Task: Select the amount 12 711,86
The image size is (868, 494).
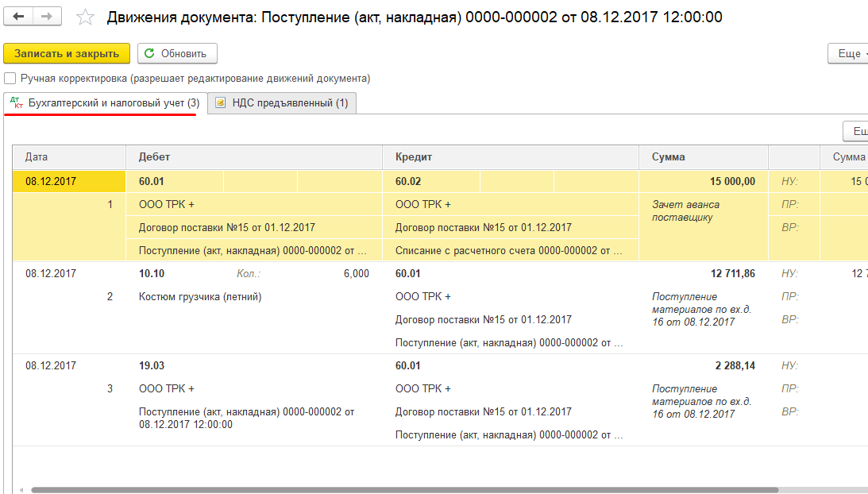Action: 732,273
